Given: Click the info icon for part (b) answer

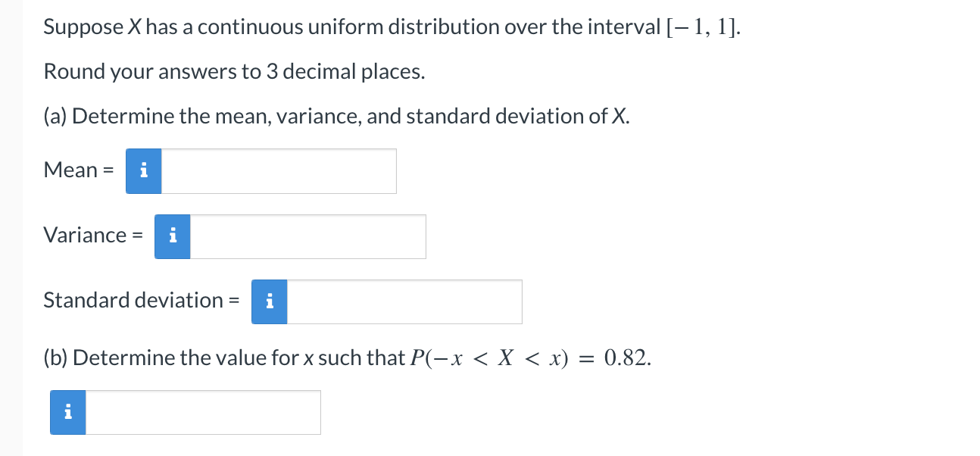Looking at the screenshot, I should coord(67,412).
